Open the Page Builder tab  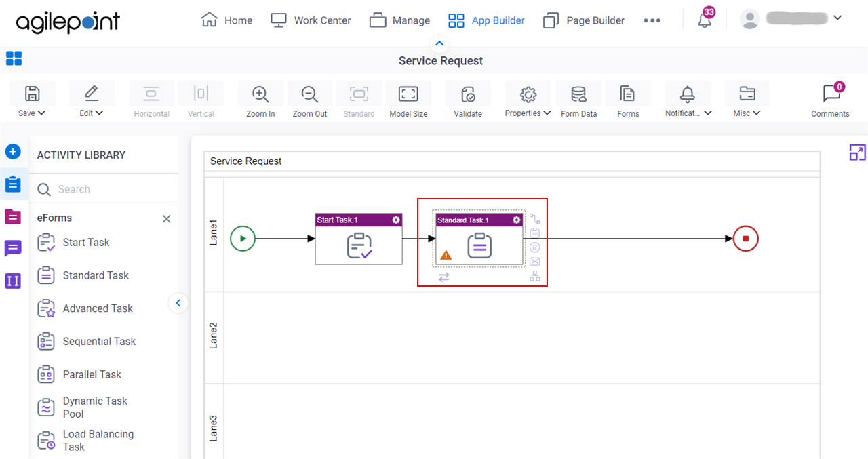click(x=584, y=20)
